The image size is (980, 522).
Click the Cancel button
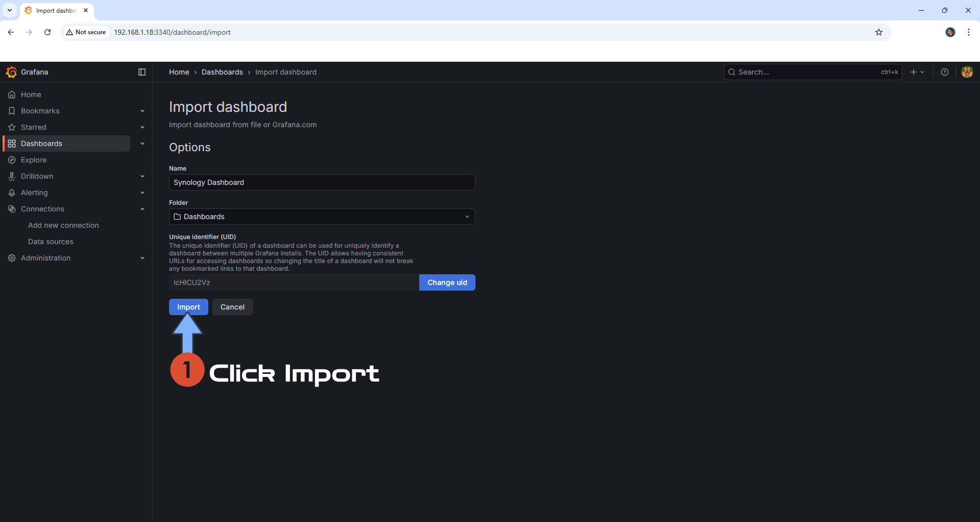(232, 307)
